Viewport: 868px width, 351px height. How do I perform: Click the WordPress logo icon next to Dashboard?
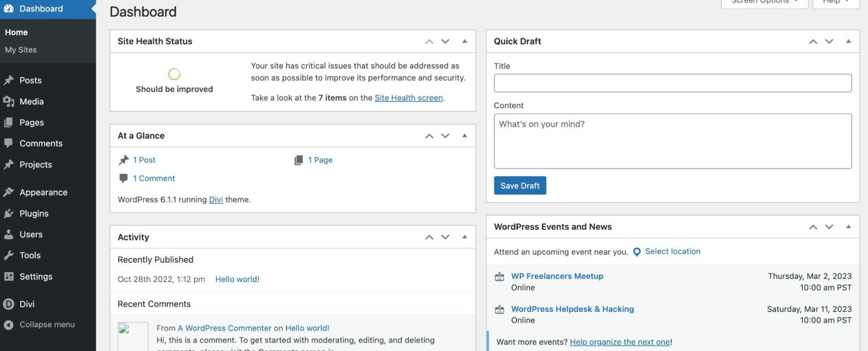[8, 8]
